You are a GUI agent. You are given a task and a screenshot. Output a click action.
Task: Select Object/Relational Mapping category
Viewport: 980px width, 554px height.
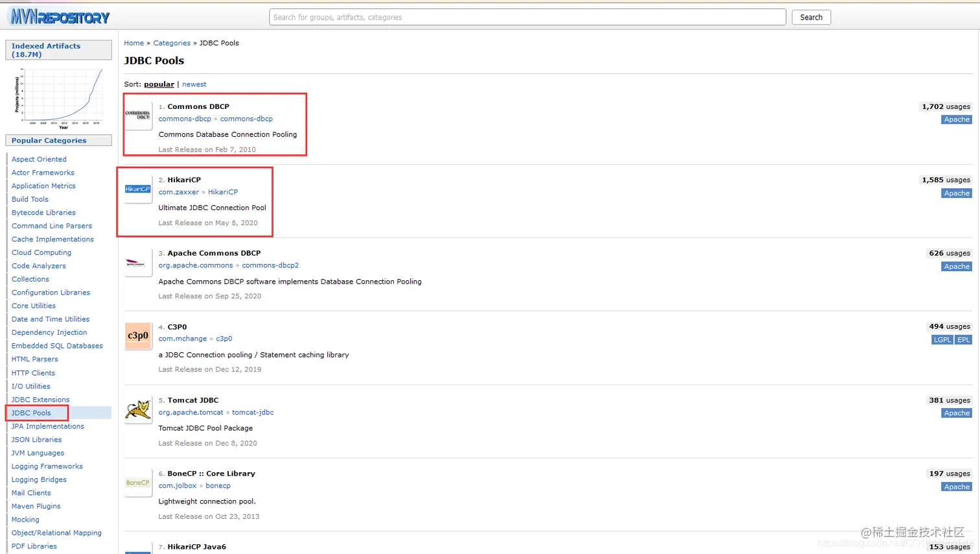(56, 533)
